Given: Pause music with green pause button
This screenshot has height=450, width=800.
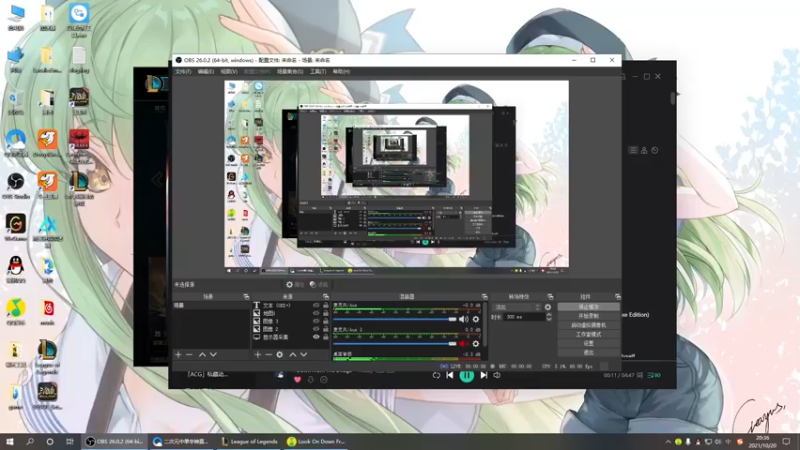Looking at the screenshot, I should tap(466, 376).
